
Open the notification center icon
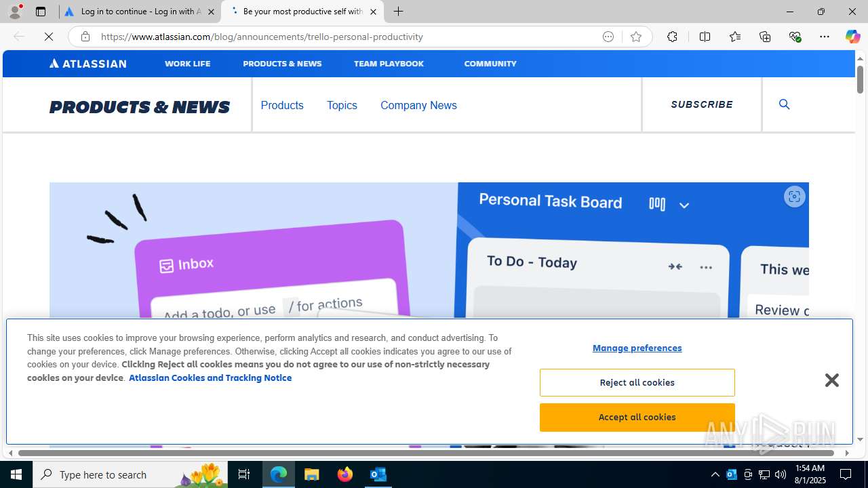click(x=846, y=474)
